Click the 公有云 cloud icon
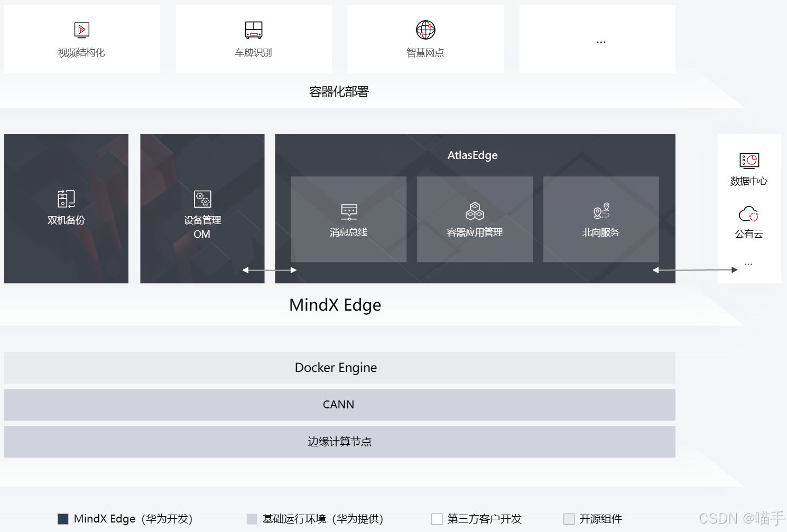This screenshot has height=532, width=787. pos(748,214)
